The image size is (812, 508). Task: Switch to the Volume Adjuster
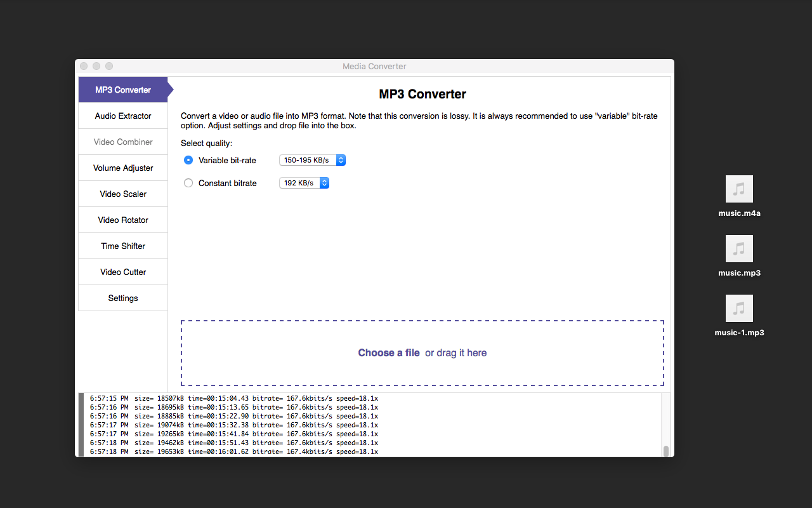122,168
